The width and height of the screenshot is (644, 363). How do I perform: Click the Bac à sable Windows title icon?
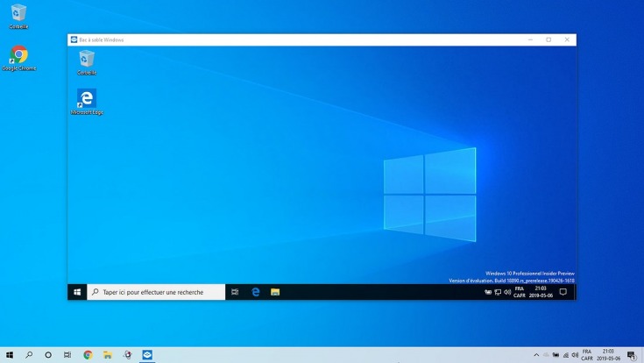pos(74,39)
